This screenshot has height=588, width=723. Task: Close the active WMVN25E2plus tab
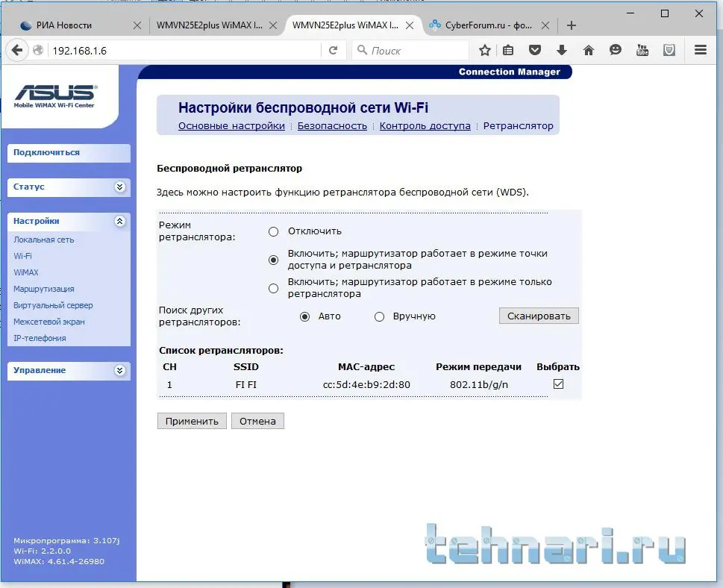click(410, 25)
